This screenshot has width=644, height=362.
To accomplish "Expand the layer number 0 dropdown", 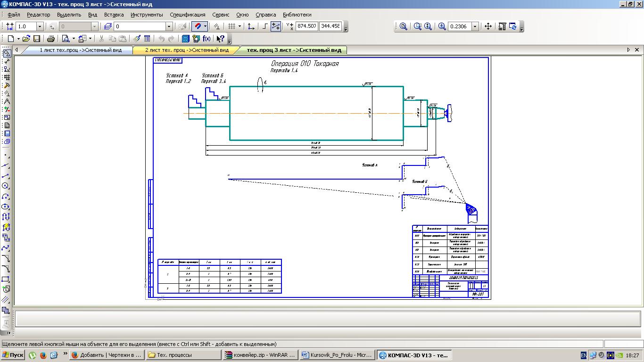I will 168,27.
